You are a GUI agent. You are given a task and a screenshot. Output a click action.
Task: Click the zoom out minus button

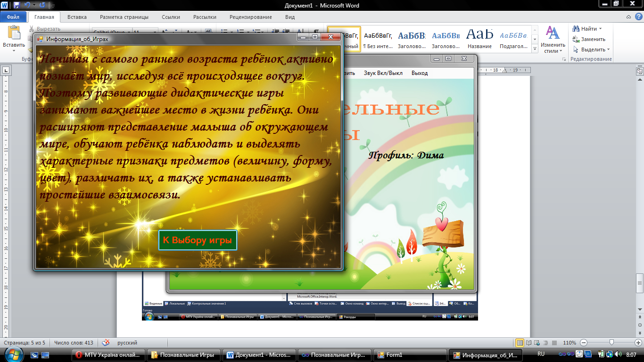(x=584, y=343)
